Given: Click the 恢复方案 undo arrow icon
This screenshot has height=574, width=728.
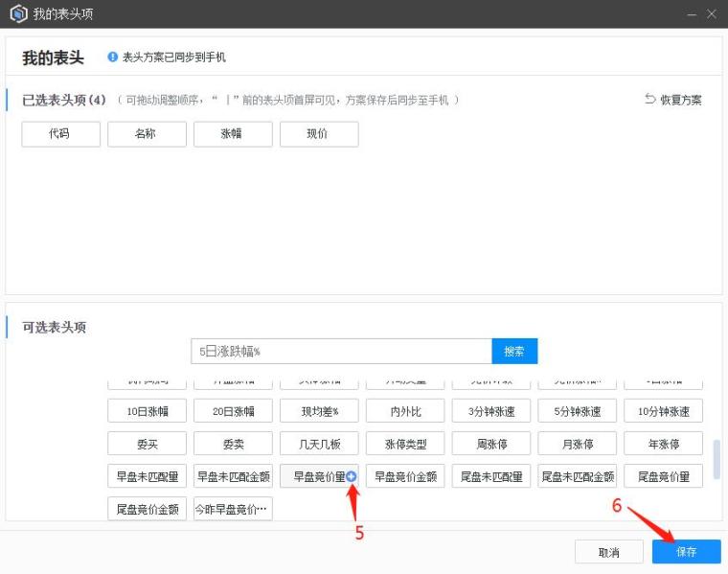Looking at the screenshot, I should point(650,99).
